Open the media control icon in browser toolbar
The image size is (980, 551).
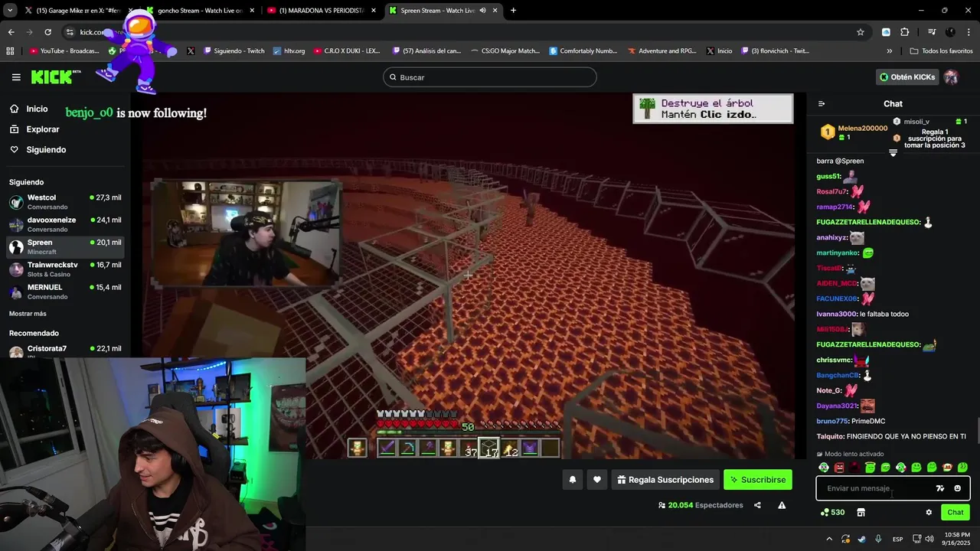click(932, 32)
